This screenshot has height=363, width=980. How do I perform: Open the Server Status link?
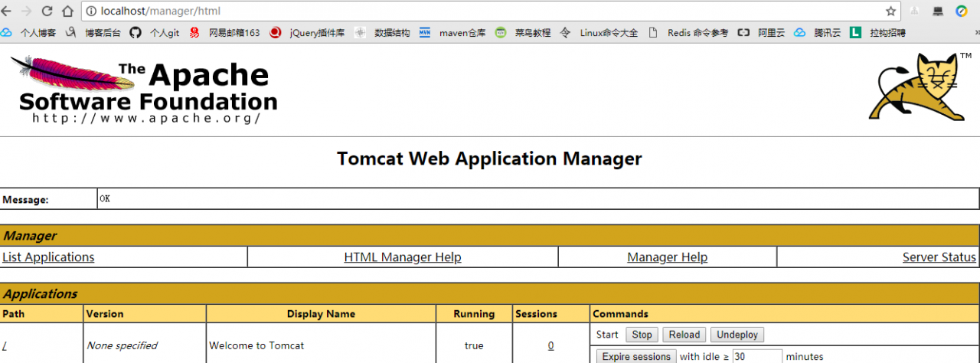click(x=939, y=257)
